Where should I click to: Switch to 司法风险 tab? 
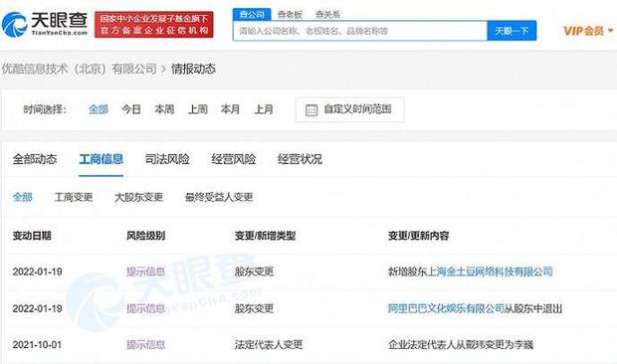pyautogui.click(x=167, y=159)
